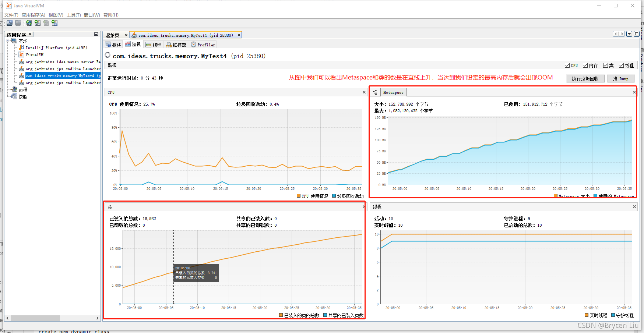Viewport: 644px width, 333px height.
Task: Click the 快照 snapshots node icon
Action: tap(14, 96)
